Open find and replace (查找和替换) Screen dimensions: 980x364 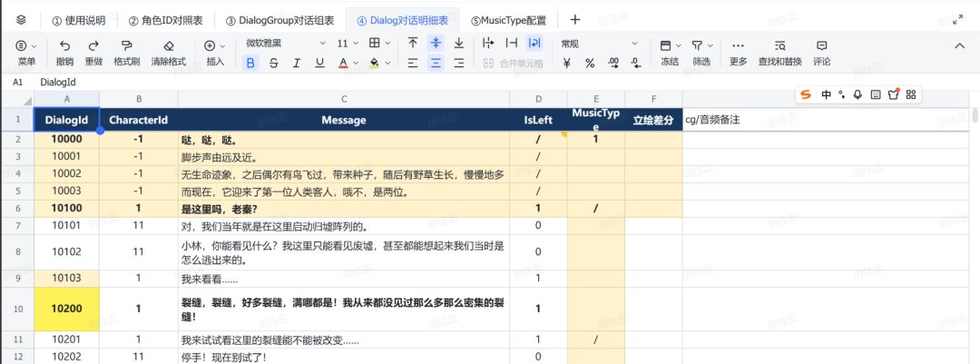click(779, 52)
